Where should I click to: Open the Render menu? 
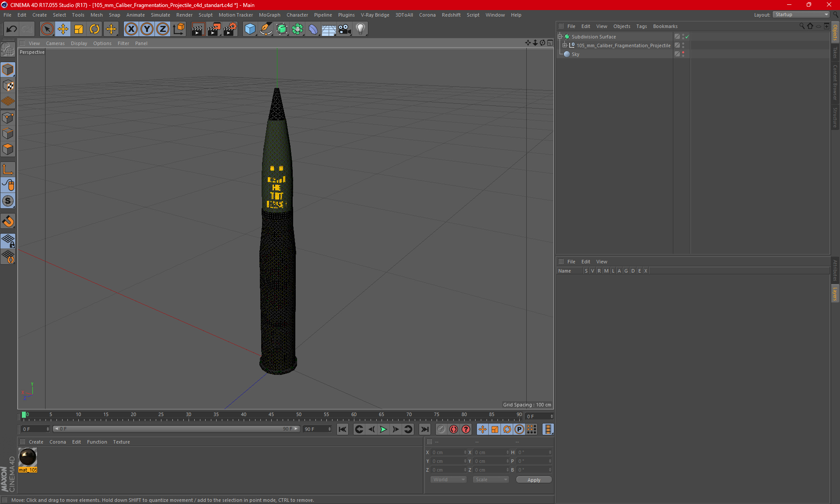tap(184, 15)
